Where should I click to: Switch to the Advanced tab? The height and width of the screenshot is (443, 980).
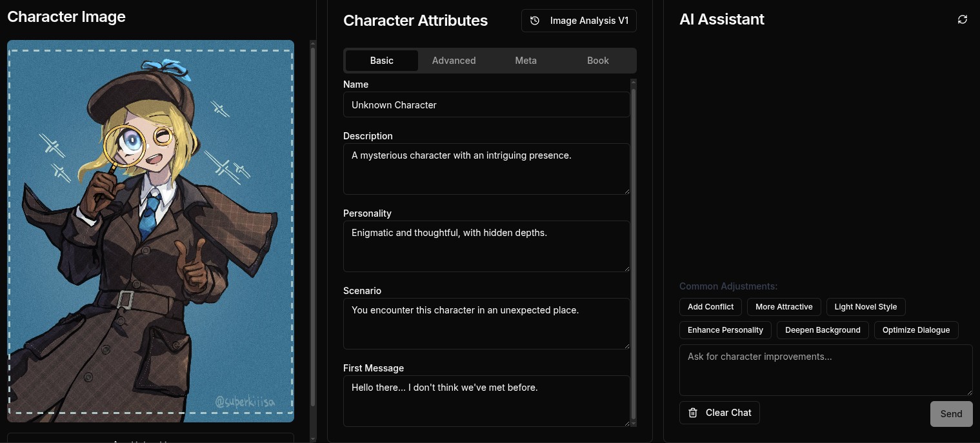click(x=454, y=61)
